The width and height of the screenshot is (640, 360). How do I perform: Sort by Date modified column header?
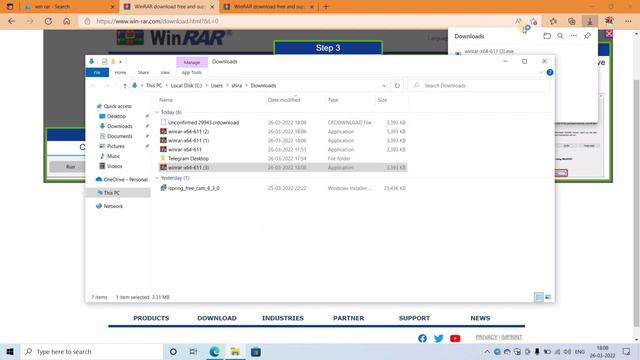284,100
